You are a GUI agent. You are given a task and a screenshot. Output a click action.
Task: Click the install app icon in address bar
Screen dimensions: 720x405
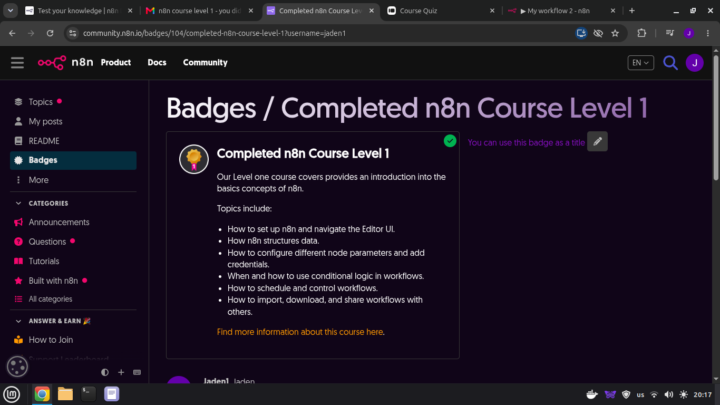point(581,33)
